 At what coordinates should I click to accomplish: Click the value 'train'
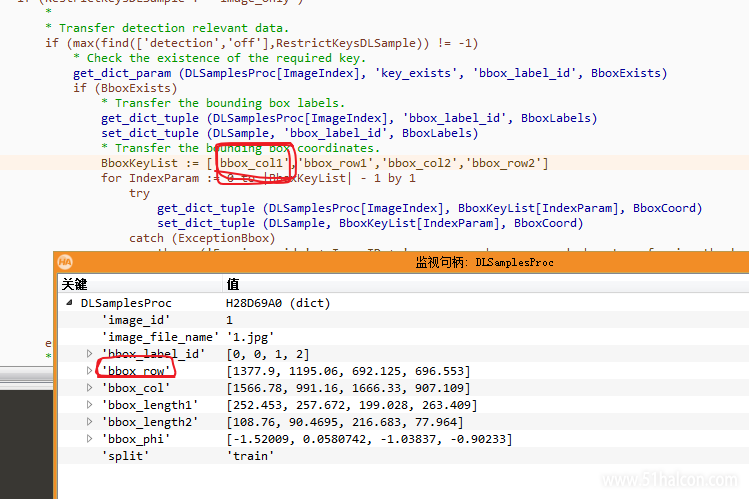250,456
